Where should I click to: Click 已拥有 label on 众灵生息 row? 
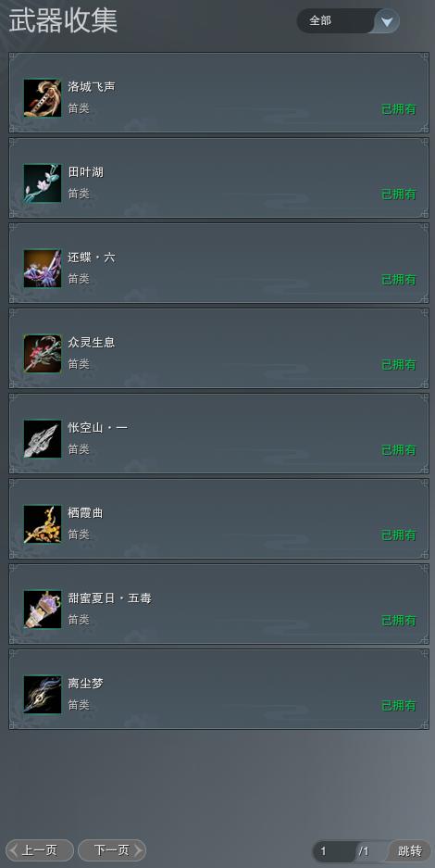[x=399, y=365]
